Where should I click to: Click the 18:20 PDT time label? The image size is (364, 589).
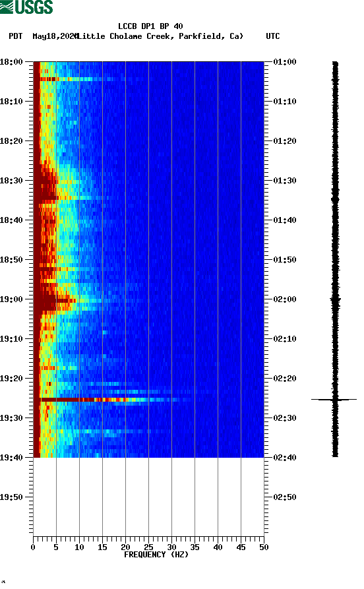pyautogui.click(x=11, y=141)
